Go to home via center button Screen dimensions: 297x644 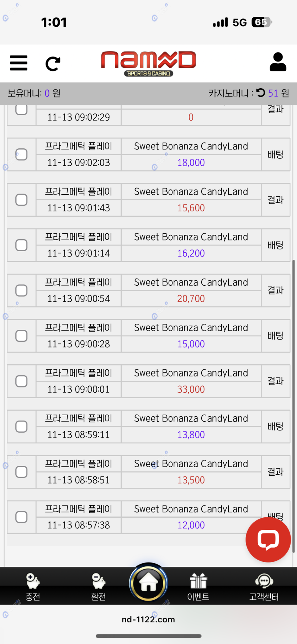click(x=148, y=583)
